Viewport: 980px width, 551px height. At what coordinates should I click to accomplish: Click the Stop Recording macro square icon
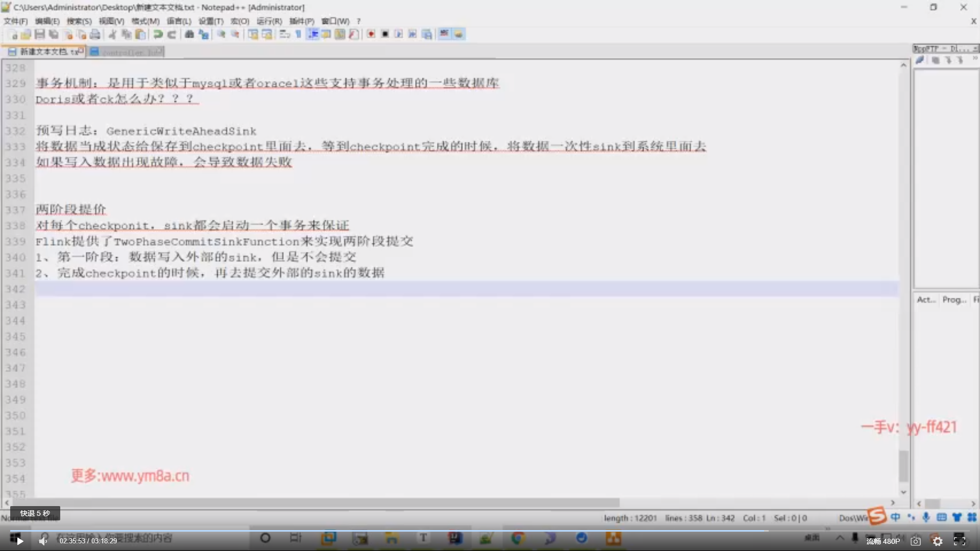(x=385, y=34)
